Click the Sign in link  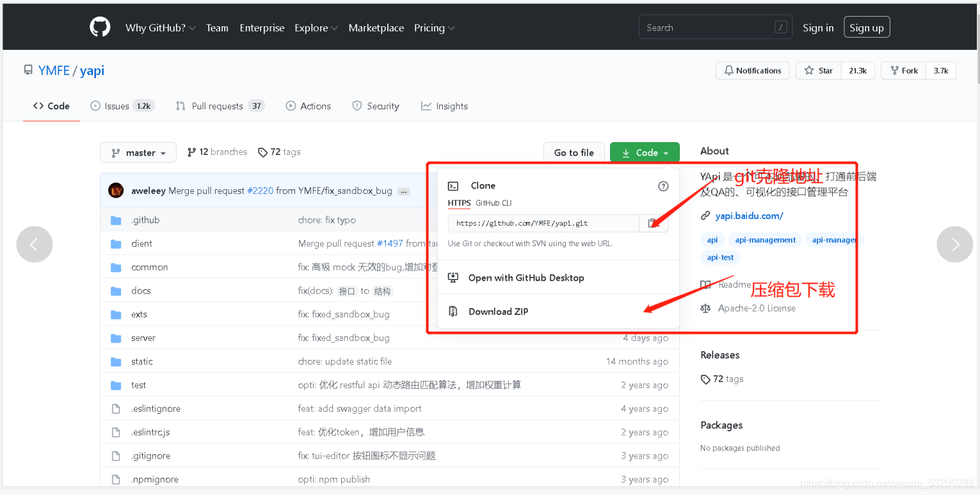point(818,28)
